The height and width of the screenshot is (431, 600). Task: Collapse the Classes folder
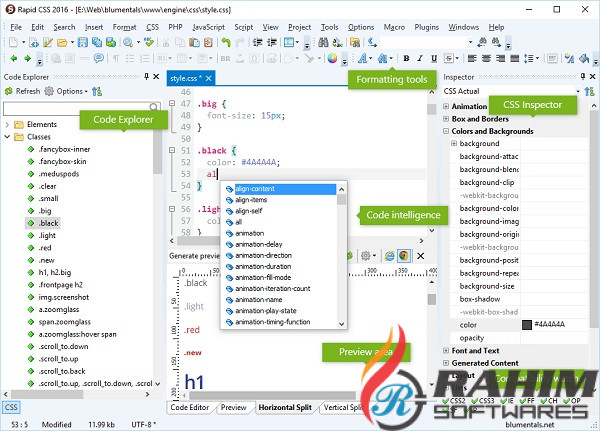[x=7, y=137]
